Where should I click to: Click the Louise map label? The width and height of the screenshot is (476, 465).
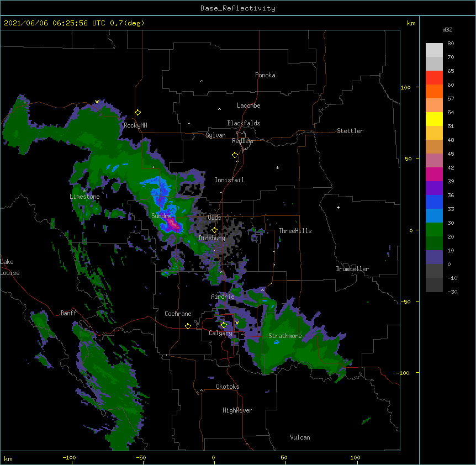pos(10,273)
